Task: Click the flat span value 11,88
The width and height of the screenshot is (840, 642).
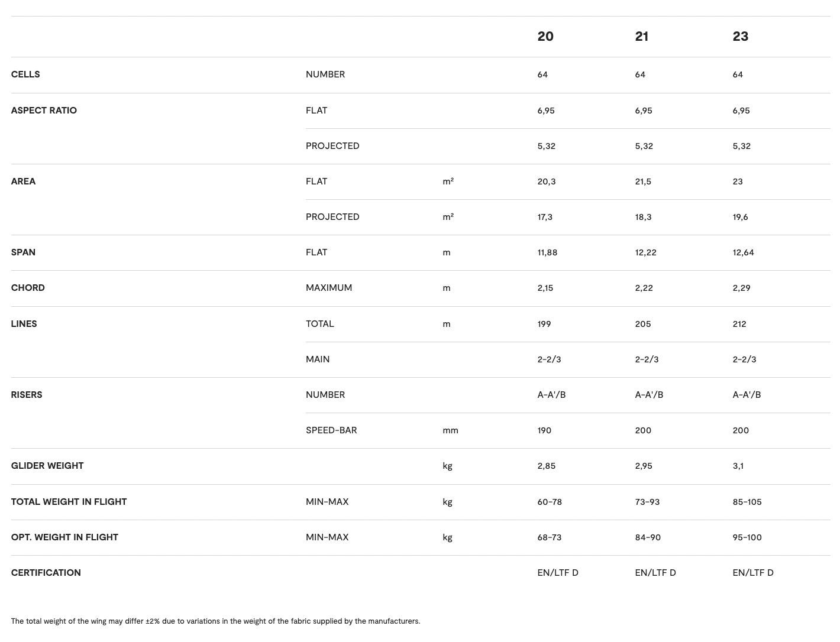Action: (547, 252)
